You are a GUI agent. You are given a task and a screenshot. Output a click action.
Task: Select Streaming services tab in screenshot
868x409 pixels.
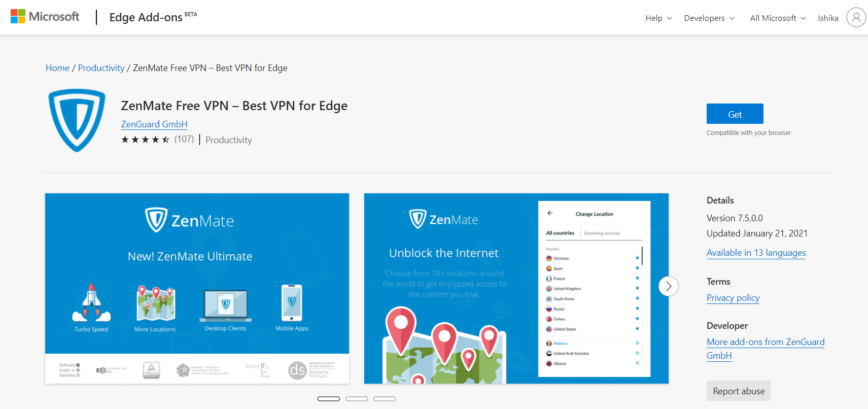[x=602, y=233]
